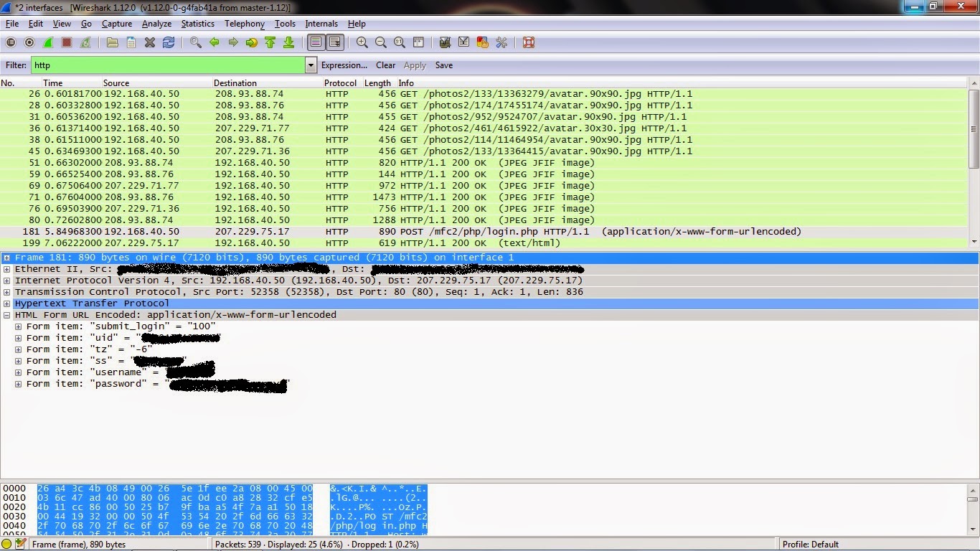
Task: Open capture options toolbar icon
Action: pyautogui.click(x=29, y=43)
